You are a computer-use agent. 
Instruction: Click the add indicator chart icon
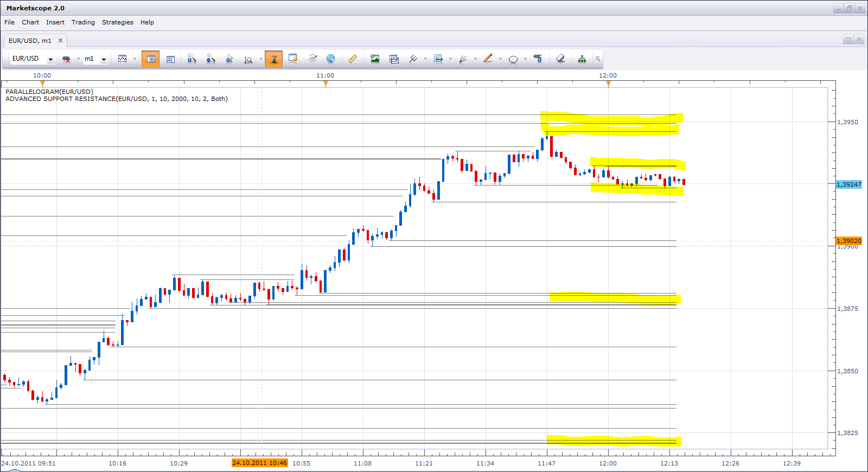tap(394, 59)
